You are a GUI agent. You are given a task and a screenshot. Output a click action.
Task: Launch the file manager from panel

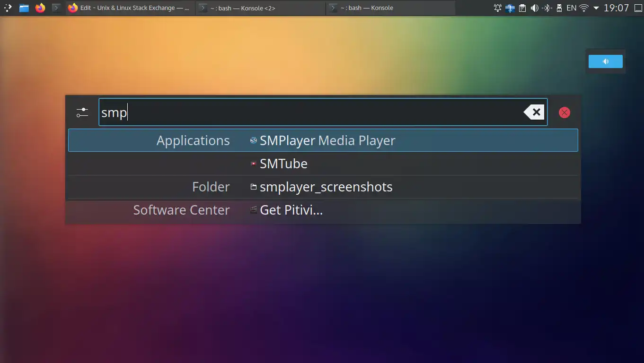pyautogui.click(x=24, y=8)
